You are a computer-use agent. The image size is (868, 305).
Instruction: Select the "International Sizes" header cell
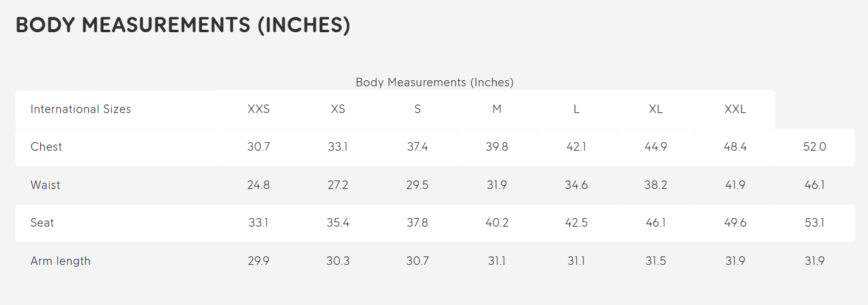[x=81, y=109]
